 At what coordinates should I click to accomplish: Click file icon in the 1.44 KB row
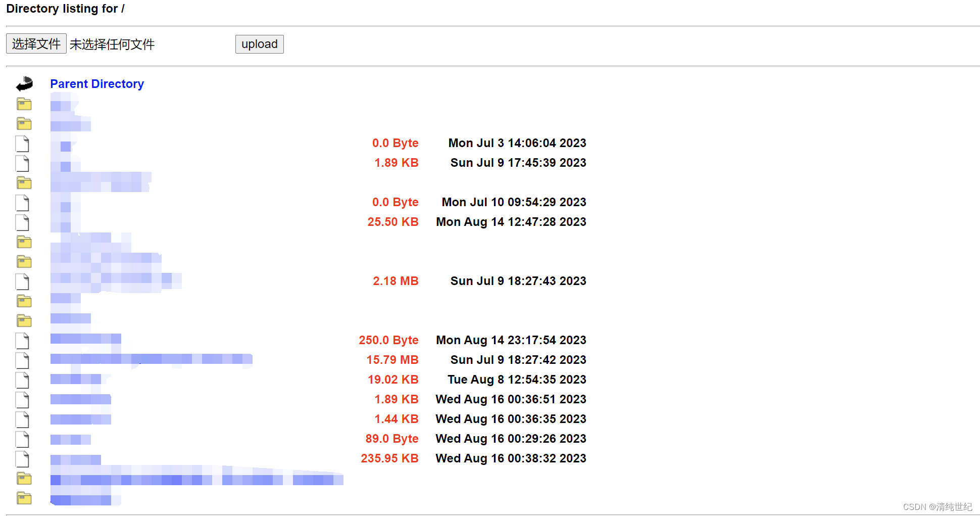click(x=23, y=419)
